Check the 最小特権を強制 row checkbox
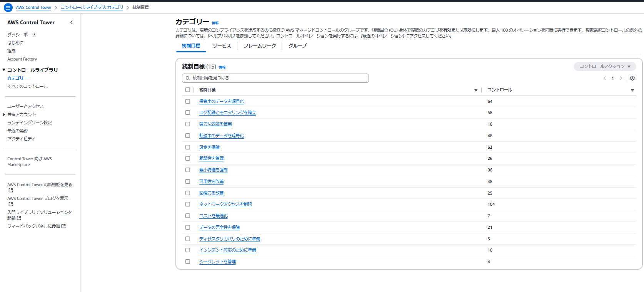 pos(188,170)
